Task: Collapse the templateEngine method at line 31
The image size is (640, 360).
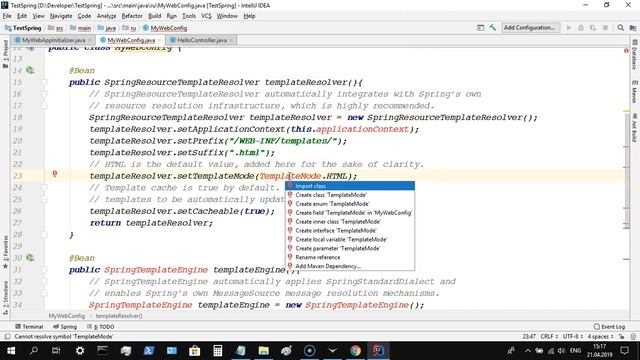Action: (44, 270)
